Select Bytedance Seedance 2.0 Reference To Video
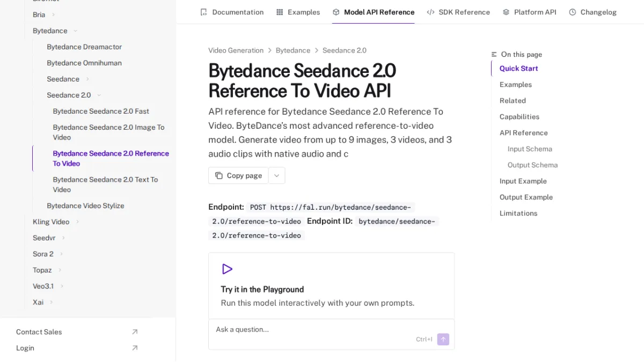 (x=111, y=158)
